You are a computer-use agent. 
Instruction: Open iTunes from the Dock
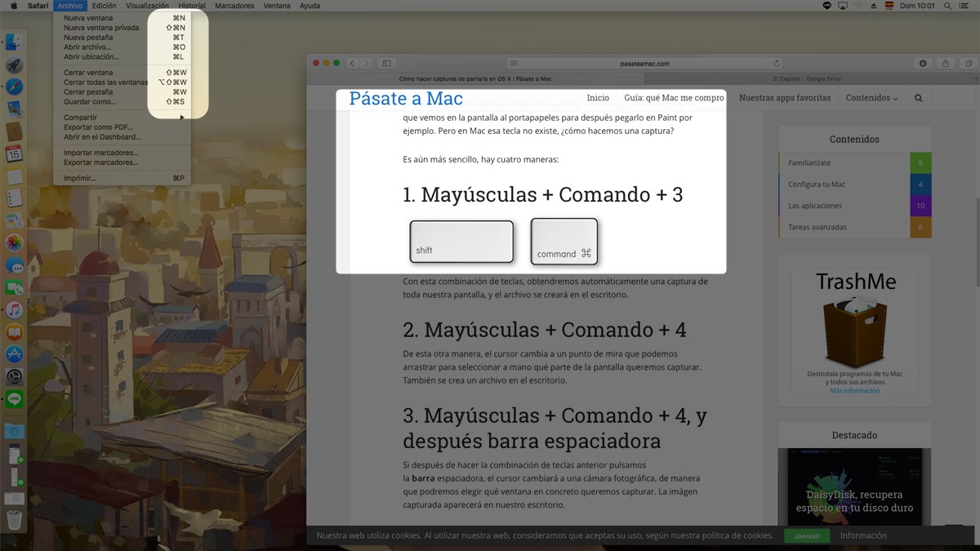pos(14,309)
